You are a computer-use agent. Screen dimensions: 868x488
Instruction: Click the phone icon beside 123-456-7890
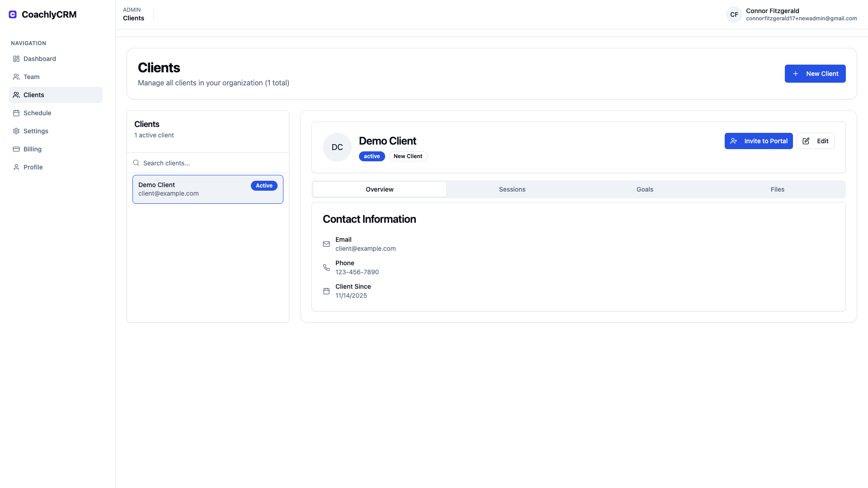326,267
